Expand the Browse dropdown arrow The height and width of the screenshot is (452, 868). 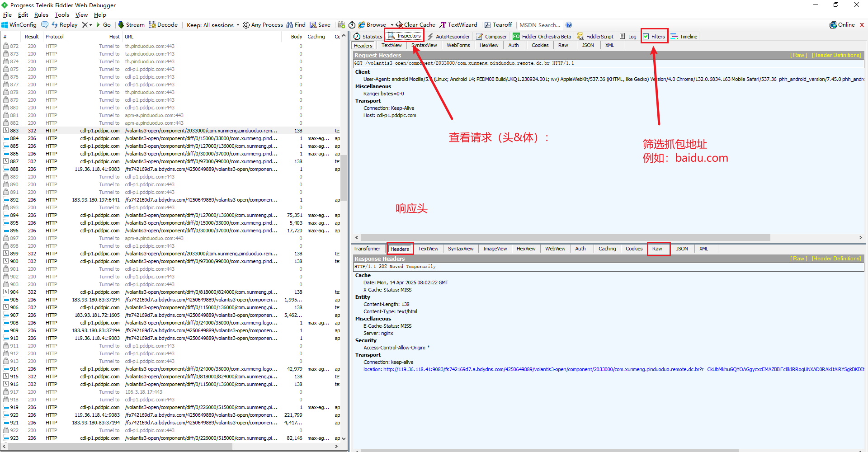(x=392, y=25)
